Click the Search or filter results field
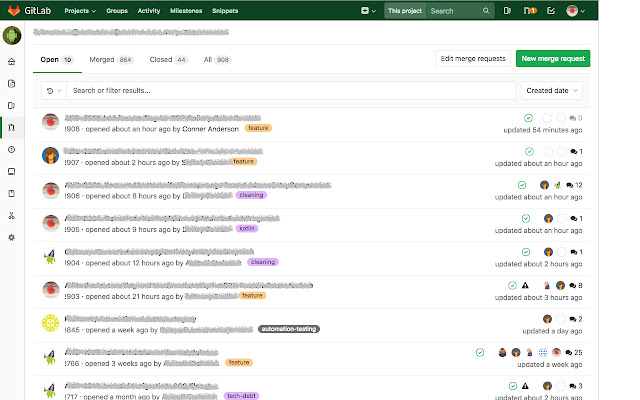 [x=290, y=91]
